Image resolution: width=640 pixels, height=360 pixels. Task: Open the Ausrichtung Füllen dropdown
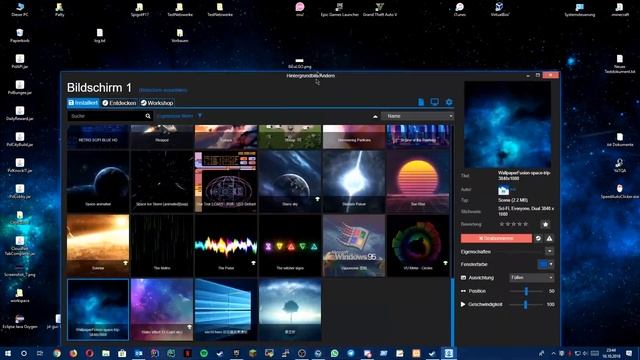531,278
